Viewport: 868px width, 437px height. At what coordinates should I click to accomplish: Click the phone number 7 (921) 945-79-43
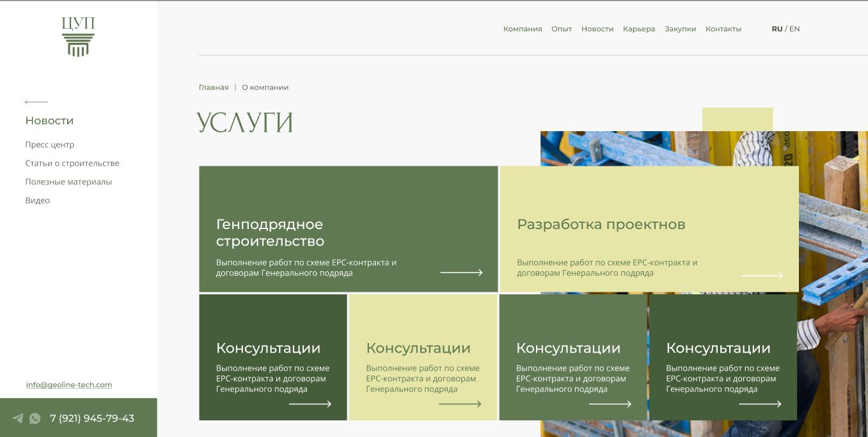click(91, 418)
